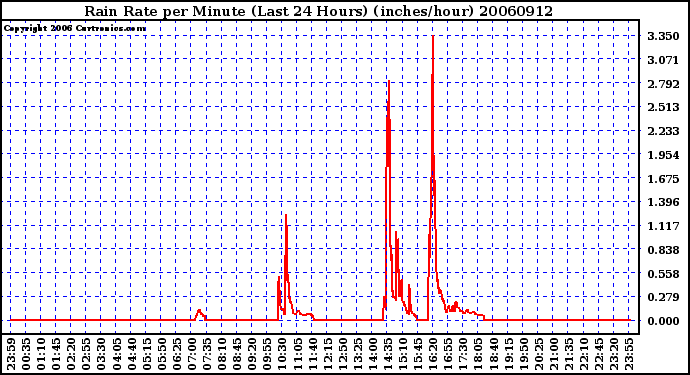Select the 2.513 y-axis label
690x375 pixels.
(x=663, y=107)
